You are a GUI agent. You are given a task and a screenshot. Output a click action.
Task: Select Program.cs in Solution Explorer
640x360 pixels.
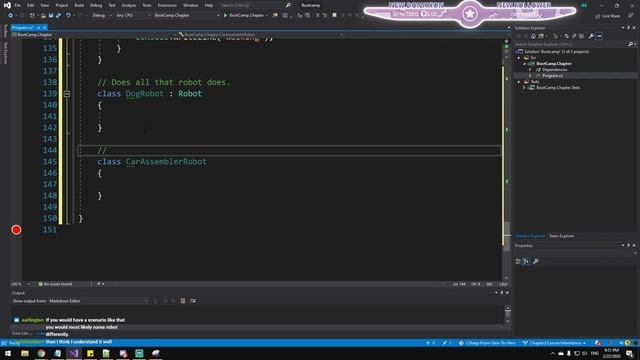pyautogui.click(x=553, y=76)
